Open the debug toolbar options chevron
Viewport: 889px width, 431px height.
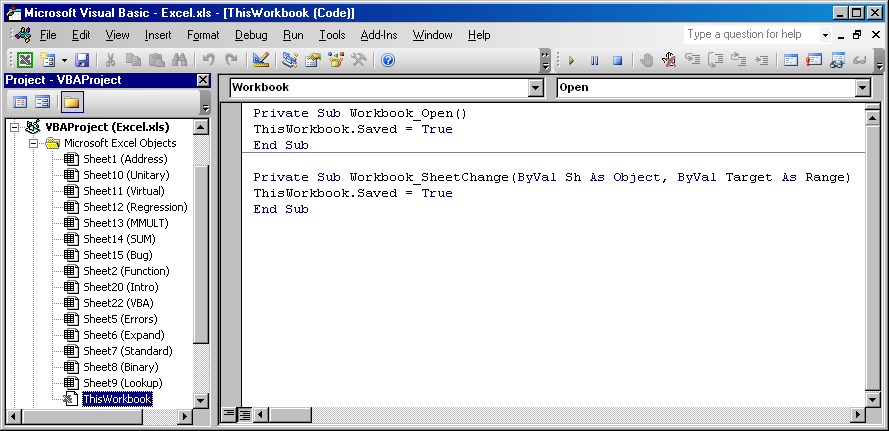tap(879, 60)
